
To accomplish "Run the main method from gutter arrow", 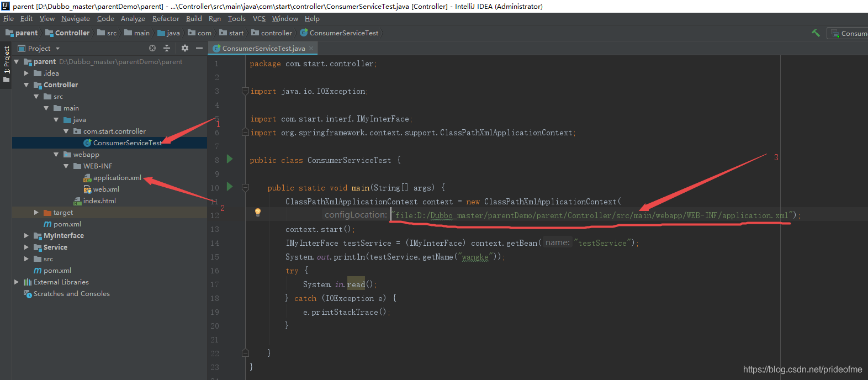I will click(230, 187).
